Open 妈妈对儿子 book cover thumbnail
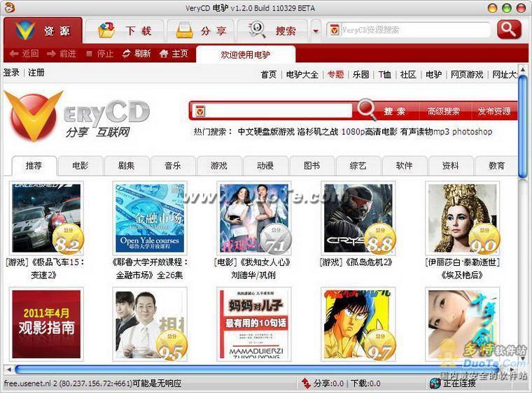The height and width of the screenshot is (393, 532). tap(254, 324)
